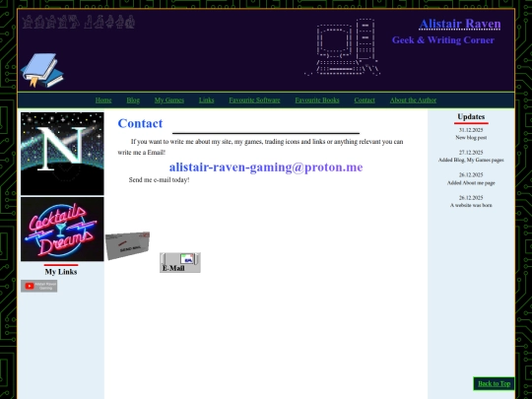Click the Contact navigation link
The width and height of the screenshot is (532, 399).
[365, 100]
